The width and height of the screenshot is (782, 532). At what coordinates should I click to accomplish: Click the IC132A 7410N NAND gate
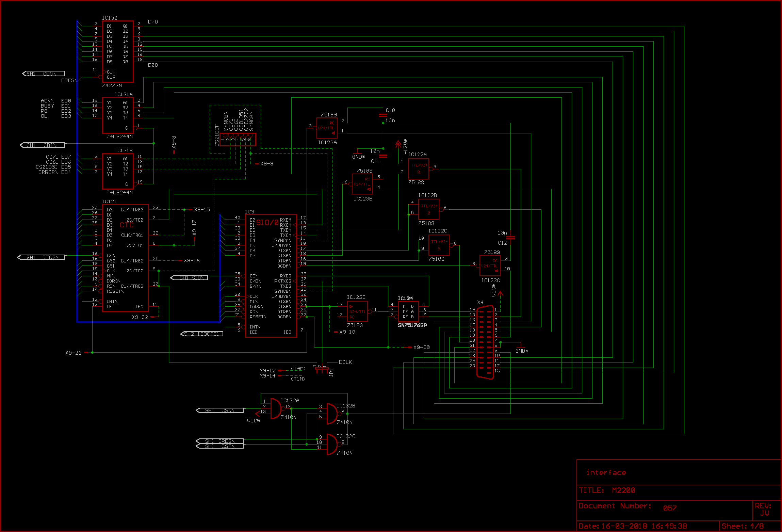[x=276, y=408]
